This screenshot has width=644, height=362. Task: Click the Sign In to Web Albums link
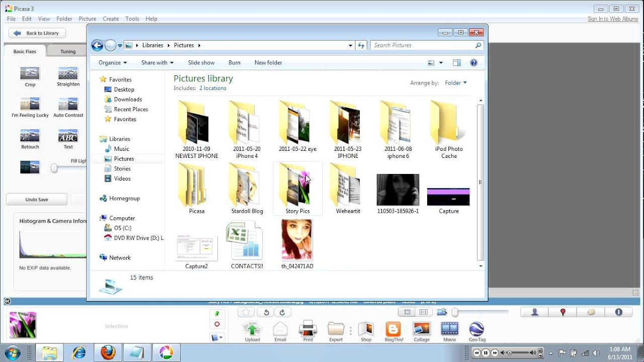click(613, 19)
